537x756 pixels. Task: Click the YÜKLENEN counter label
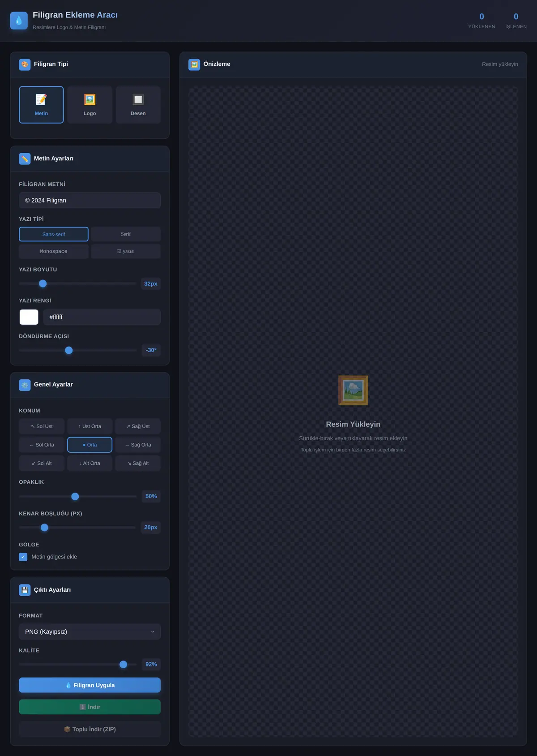point(482,27)
